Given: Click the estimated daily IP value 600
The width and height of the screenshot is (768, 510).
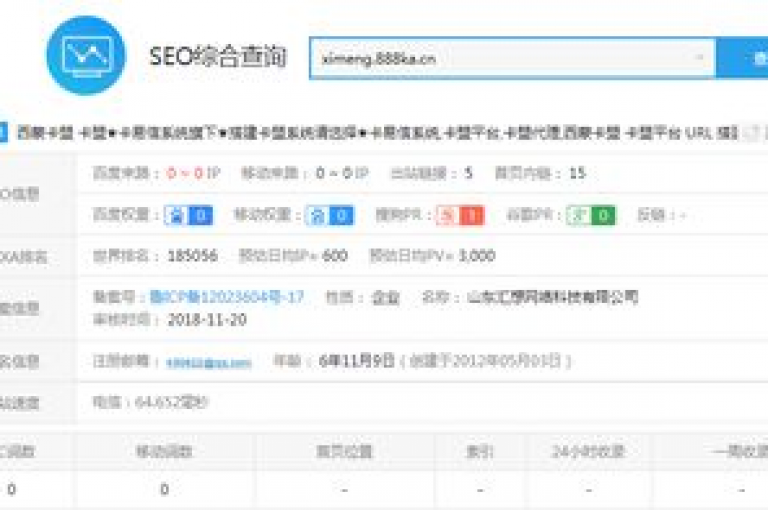Looking at the screenshot, I should (335, 256).
